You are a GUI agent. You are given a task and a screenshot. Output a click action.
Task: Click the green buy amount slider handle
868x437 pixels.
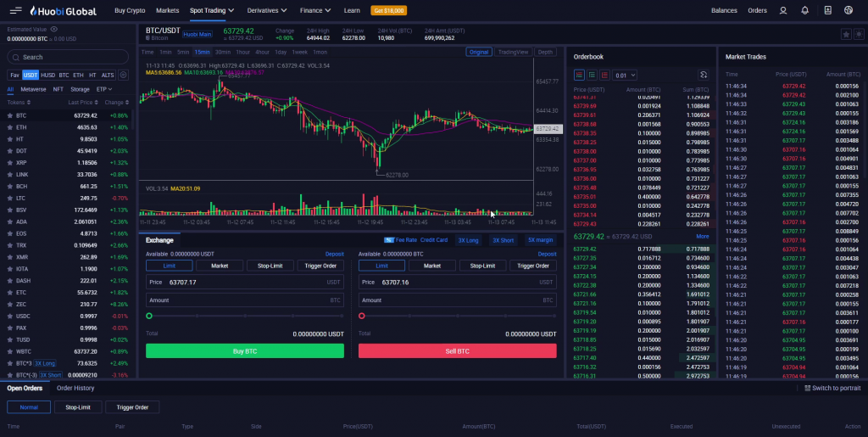149,316
